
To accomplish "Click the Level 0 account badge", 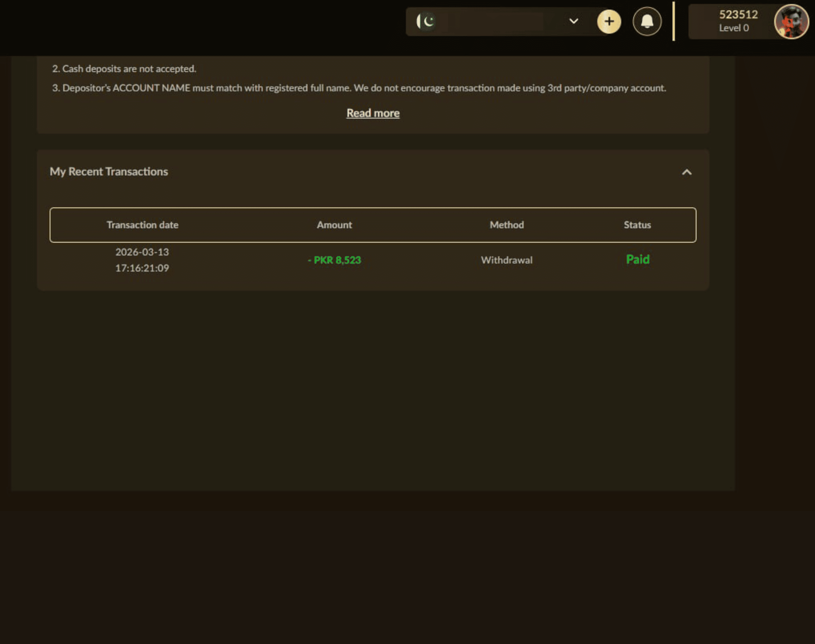I will 733,28.
